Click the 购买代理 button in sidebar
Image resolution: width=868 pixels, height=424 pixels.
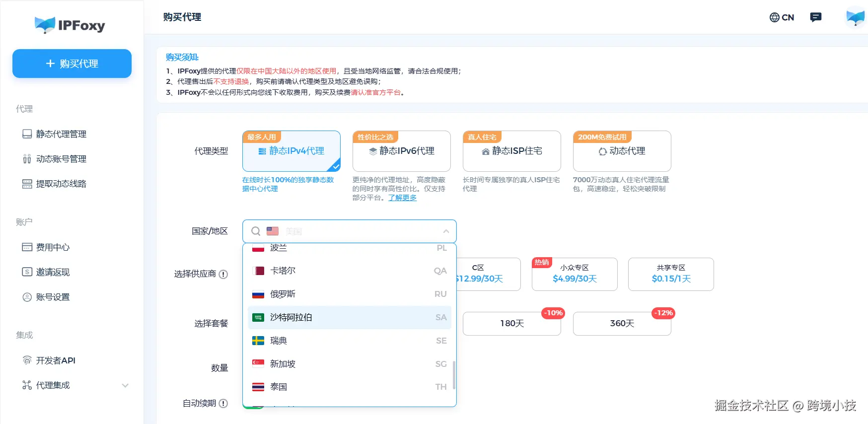pyautogui.click(x=72, y=64)
